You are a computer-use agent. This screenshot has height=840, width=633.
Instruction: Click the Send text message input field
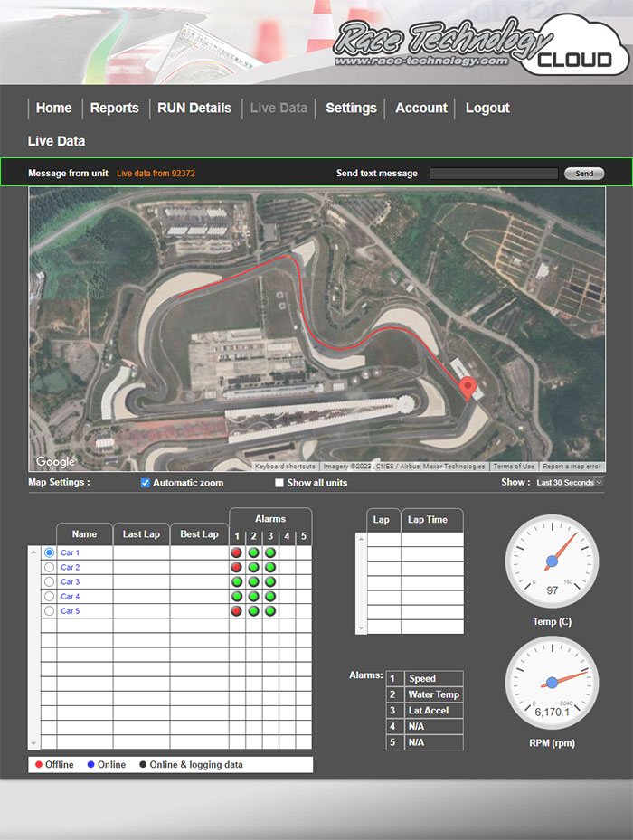coord(494,174)
